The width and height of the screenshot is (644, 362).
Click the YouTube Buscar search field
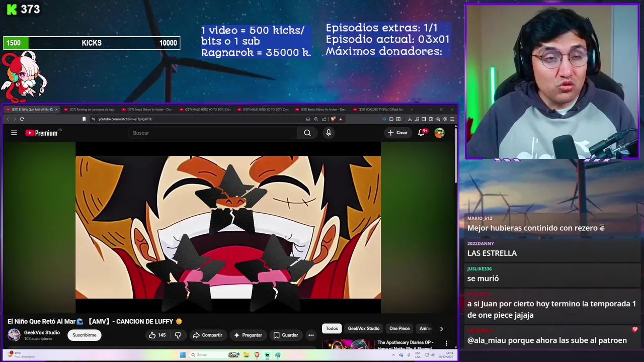point(213,133)
